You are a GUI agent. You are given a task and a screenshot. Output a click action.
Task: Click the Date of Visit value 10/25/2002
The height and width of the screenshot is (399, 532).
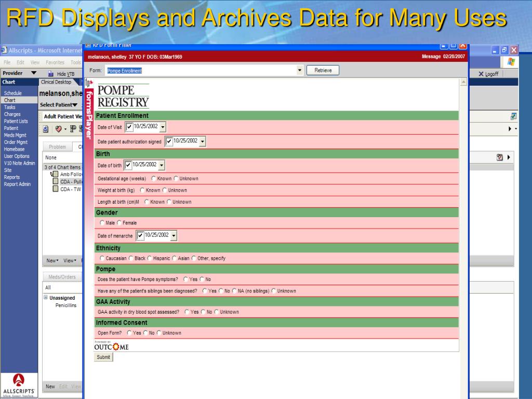click(x=146, y=126)
